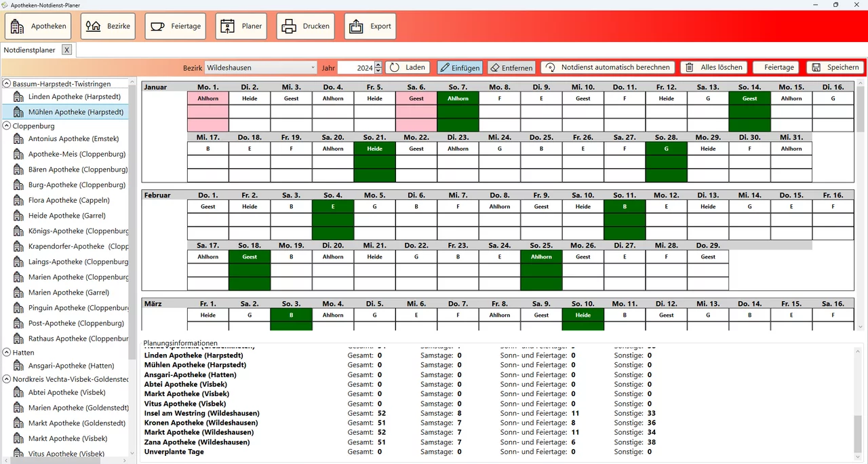Click the Geest cell on Do. 29. Februar
The height and width of the screenshot is (464, 868).
(x=708, y=257)
